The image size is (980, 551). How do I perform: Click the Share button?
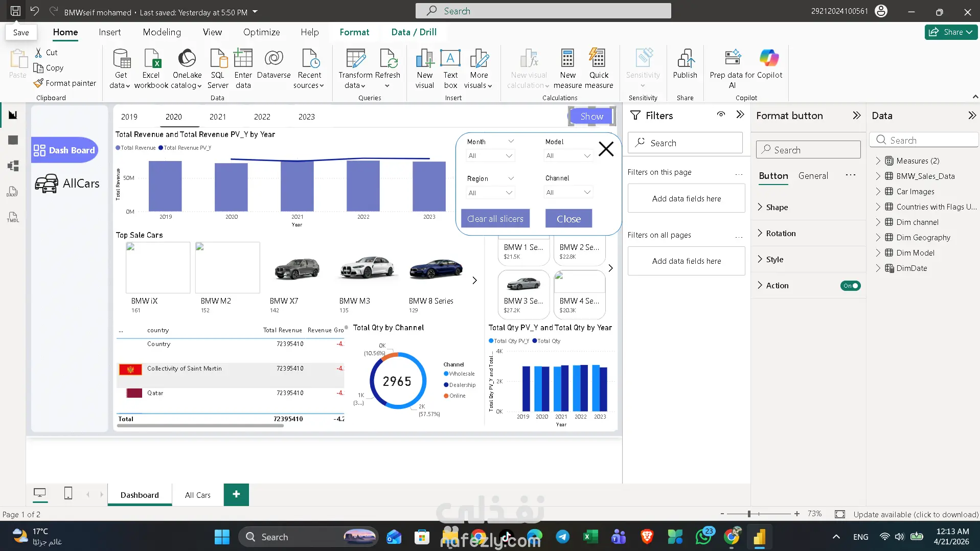[951, 32]
